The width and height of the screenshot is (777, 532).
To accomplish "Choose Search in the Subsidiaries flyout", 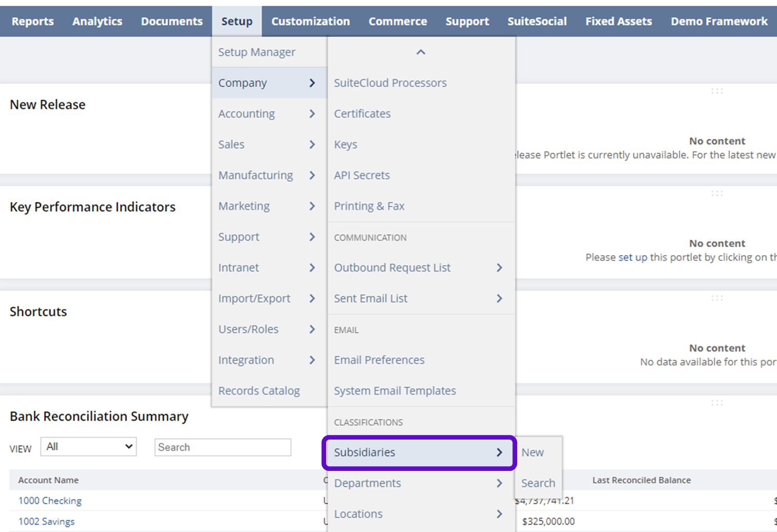I will (538, 483).
